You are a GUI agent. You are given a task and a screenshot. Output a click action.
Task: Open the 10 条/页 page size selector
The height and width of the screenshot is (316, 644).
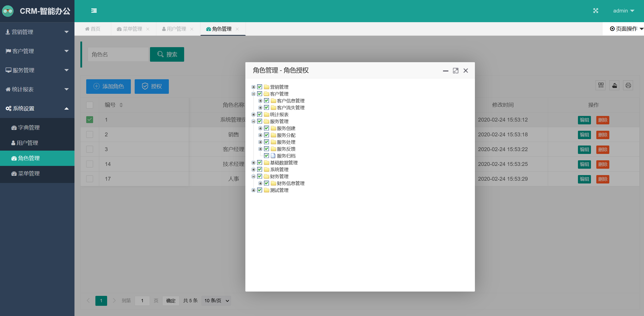click(x=216, y=301)
